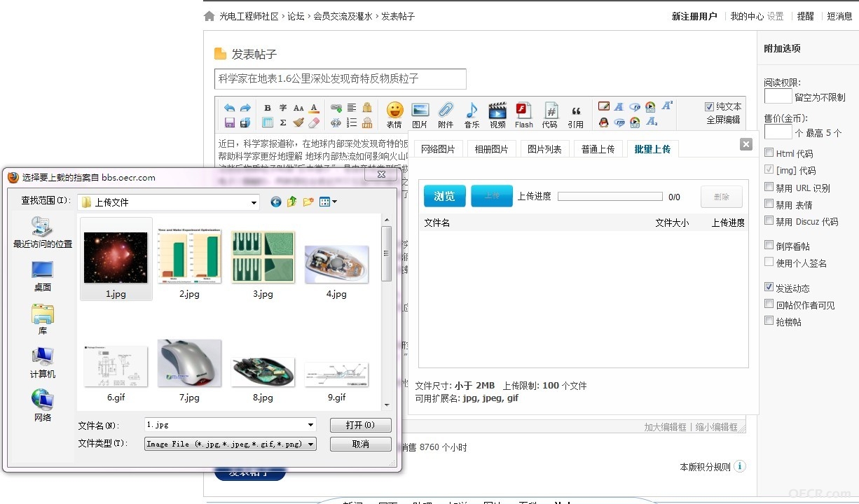
Task: Uncheck the 发送动态 checkbox
Action: [x=769, y=288]
